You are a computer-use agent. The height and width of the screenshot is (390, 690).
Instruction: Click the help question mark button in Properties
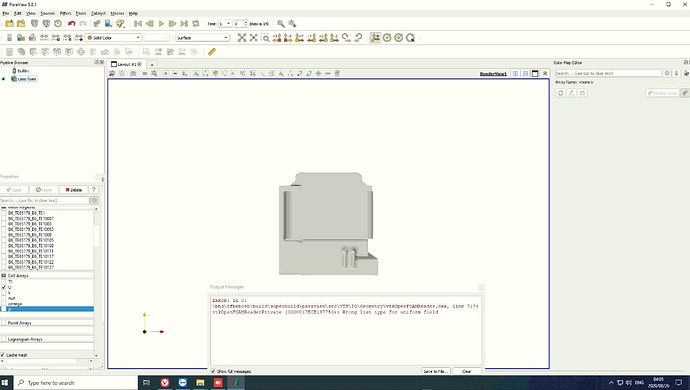point(94,190)
